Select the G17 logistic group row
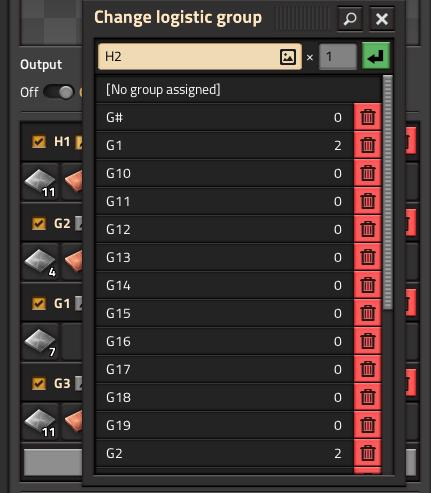431x493 pixels. (225, 369)
